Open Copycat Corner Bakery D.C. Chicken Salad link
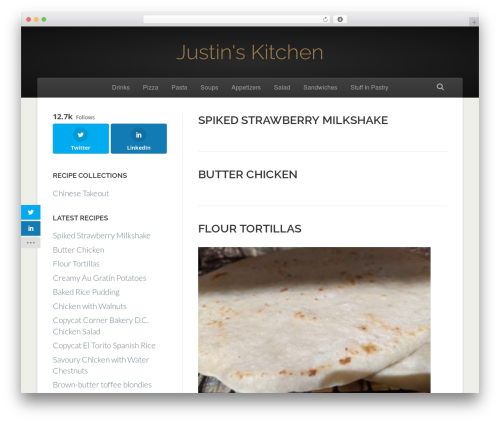The image size is (500, 423). [101, 326]
